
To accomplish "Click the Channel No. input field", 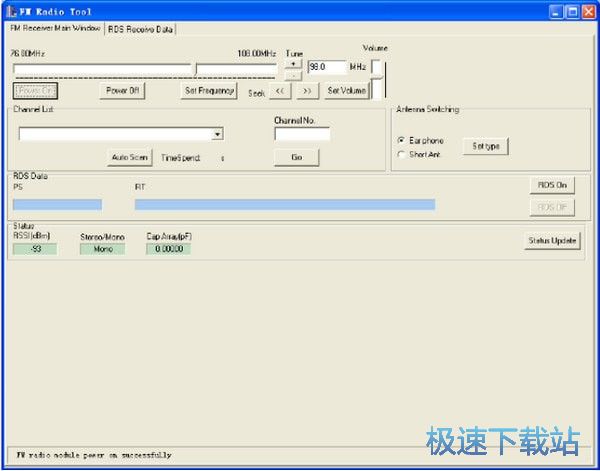I will pyautogui.click(x=301, y=134).
